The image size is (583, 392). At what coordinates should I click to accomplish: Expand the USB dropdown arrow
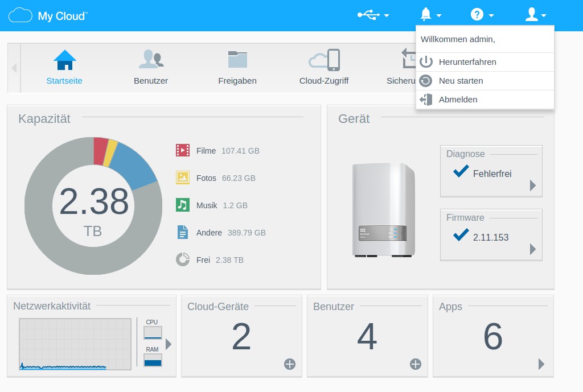(387, 15)
